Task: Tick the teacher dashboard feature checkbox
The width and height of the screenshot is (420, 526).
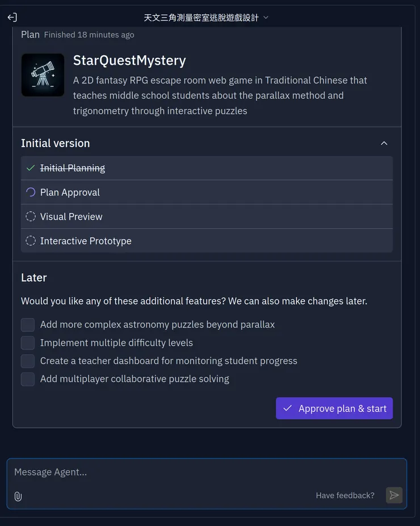Action: click(28, 361)
